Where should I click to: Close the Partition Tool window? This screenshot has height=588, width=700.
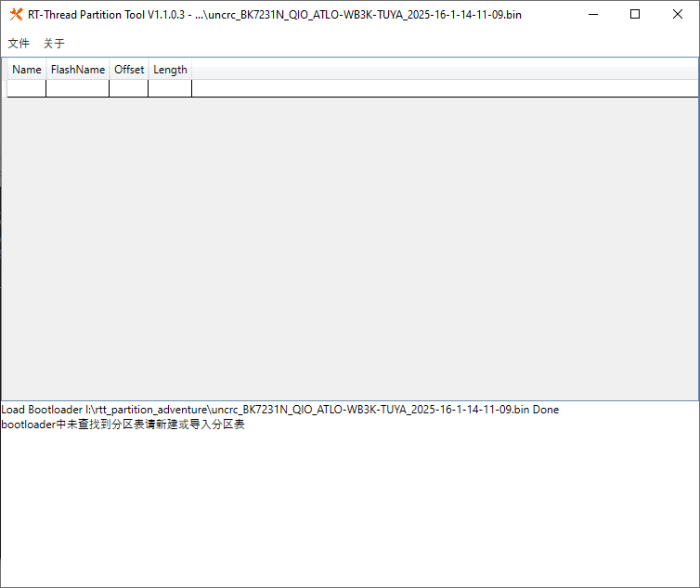(677, 14)
